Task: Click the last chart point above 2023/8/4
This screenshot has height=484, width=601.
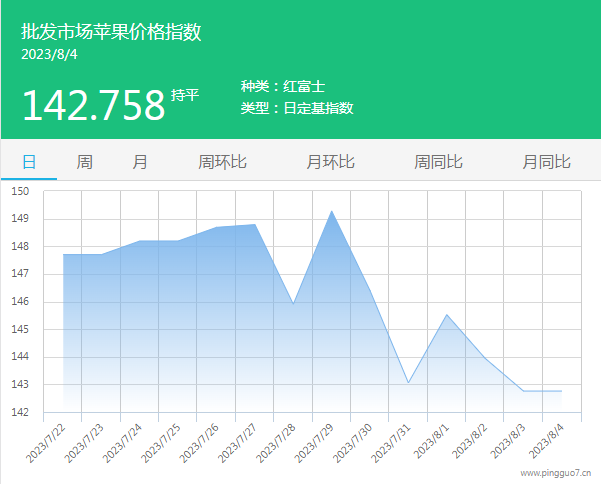Action: tap(561, 391)
